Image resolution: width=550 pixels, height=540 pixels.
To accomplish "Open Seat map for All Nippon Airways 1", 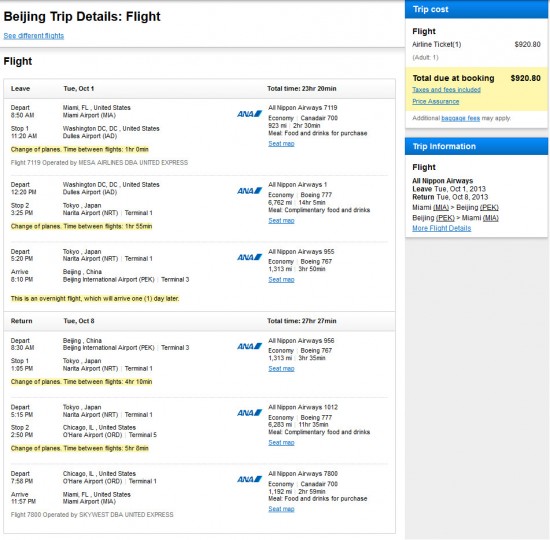I will [x=281, y=220].
